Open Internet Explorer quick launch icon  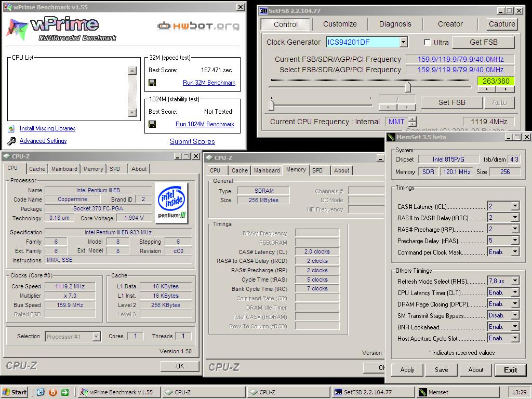tap(41, 392)
